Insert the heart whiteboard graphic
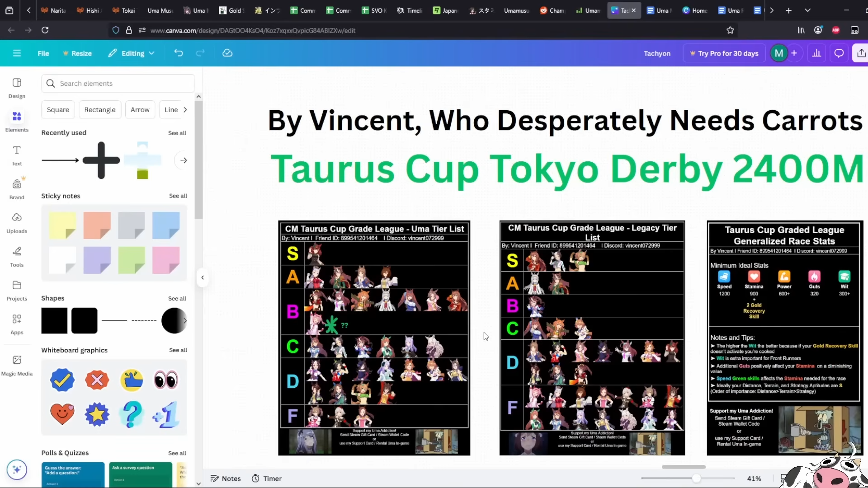This screenshot has height=488, width=868. (62, 414)
